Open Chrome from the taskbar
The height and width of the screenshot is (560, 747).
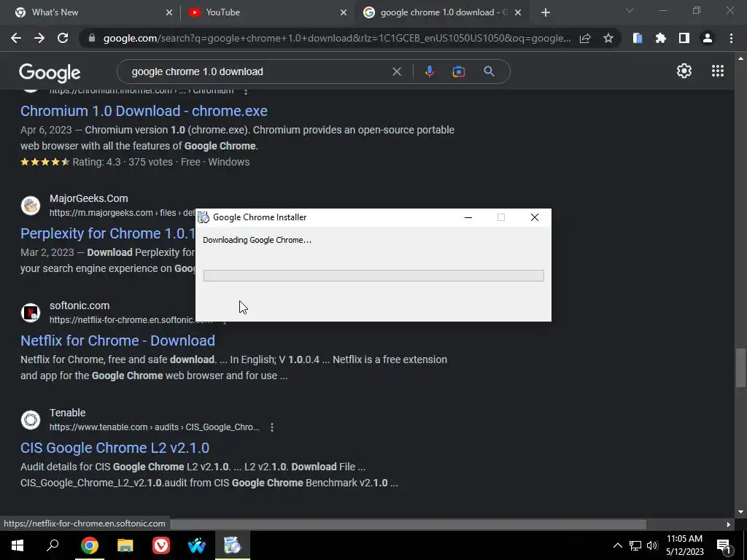coord(89,545)
